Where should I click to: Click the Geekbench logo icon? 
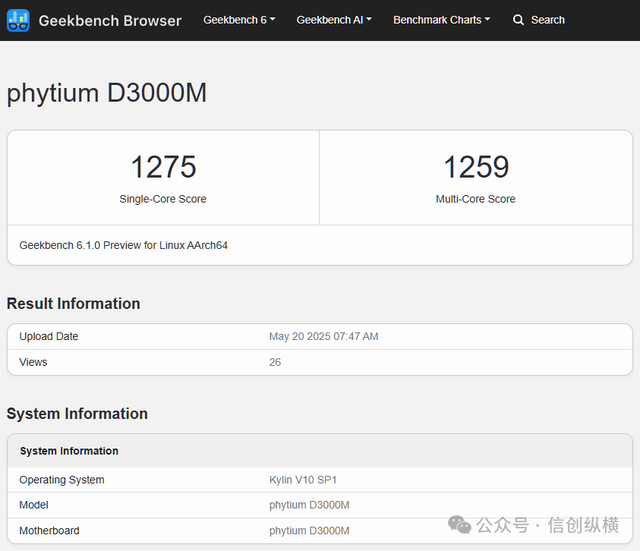click(x=18, y=20)
